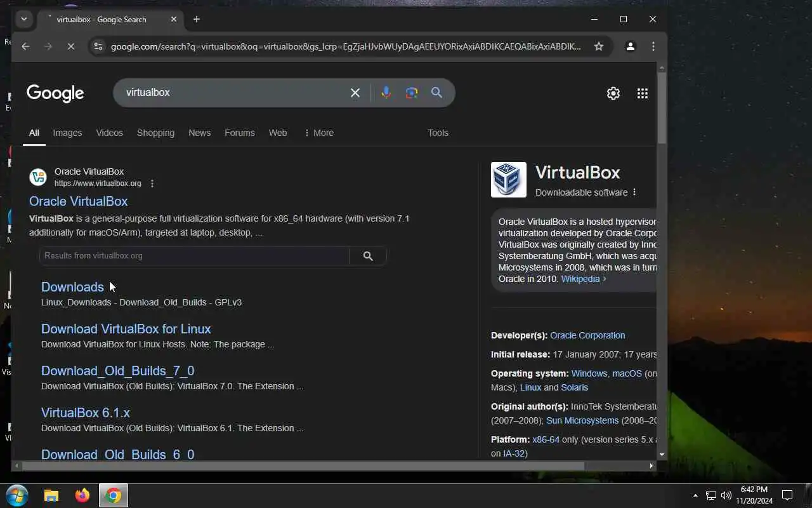This screenshot has width=812, height=508.
Task: Open Download VirtualBox for Linux link
Action: 126,329
